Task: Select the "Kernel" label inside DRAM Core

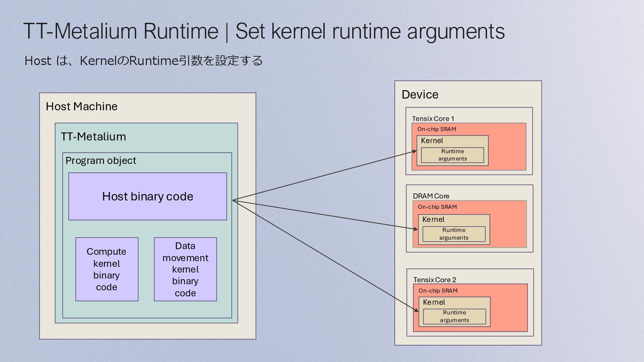Action: tap(433, 220)
